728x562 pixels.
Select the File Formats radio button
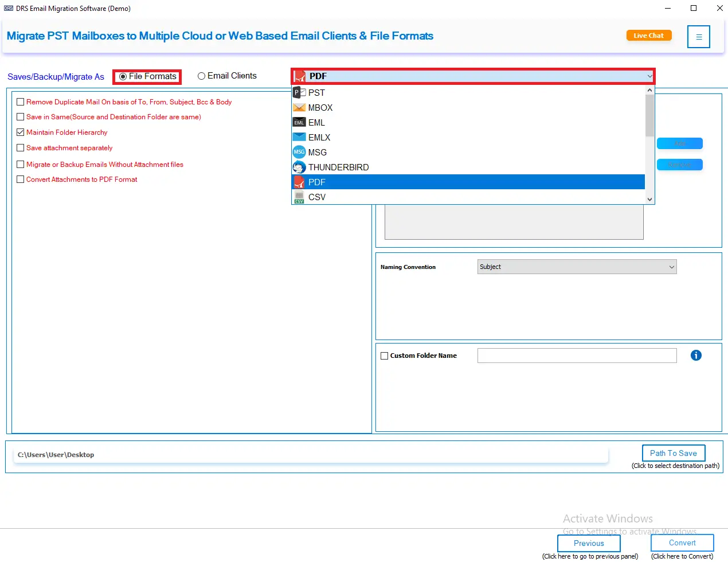tap(123, 76)
